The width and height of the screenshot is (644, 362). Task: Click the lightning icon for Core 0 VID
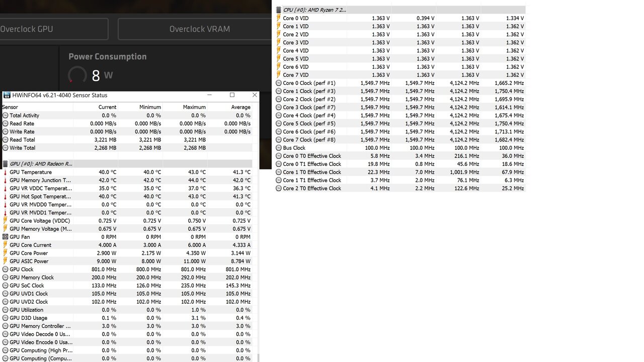[x=278, y=18]
